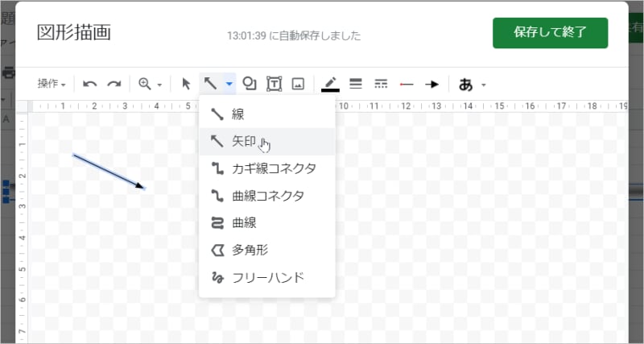Viewport: 644px width, 344px height.
Task: Choose 曲線 from the line menu
Action: 267,223
